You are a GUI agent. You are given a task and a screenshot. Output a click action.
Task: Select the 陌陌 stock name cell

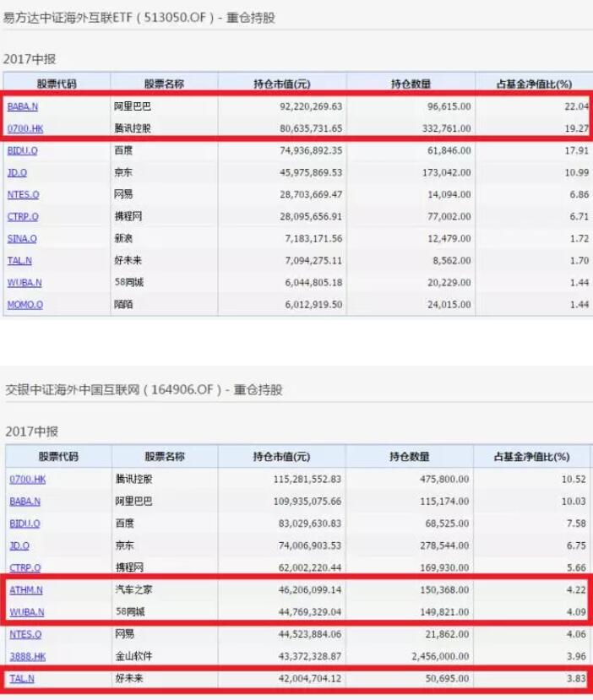click(124, 305)
